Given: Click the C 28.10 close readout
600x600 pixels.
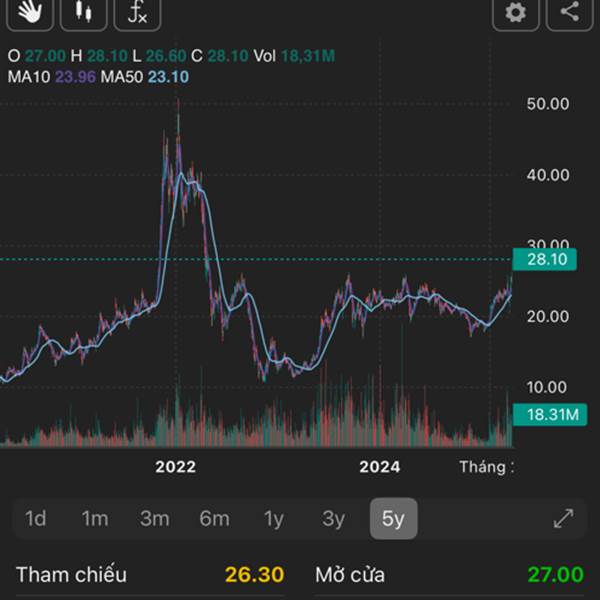Looking at the screenshot, I should pos(220,56).
